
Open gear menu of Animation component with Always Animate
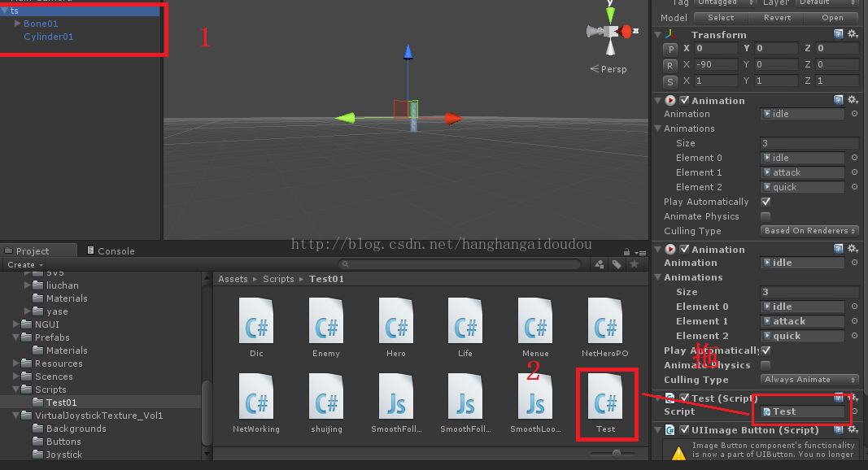[x=853, y=249]
